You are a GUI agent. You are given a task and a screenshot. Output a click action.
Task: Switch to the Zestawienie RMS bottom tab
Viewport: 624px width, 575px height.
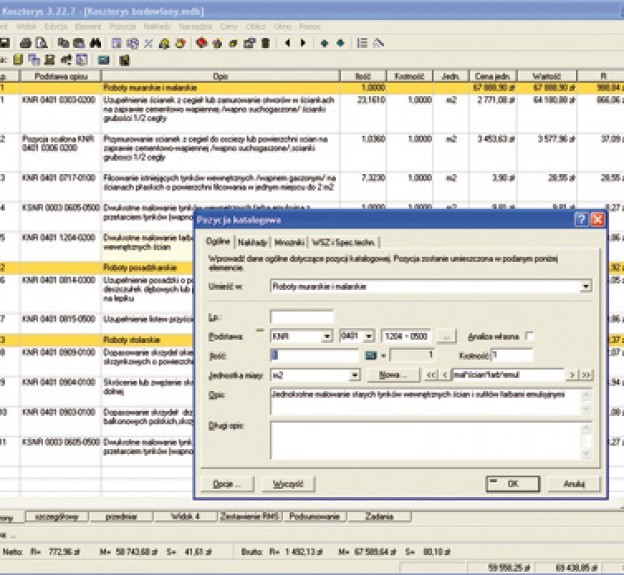click(x=250, y=517)
